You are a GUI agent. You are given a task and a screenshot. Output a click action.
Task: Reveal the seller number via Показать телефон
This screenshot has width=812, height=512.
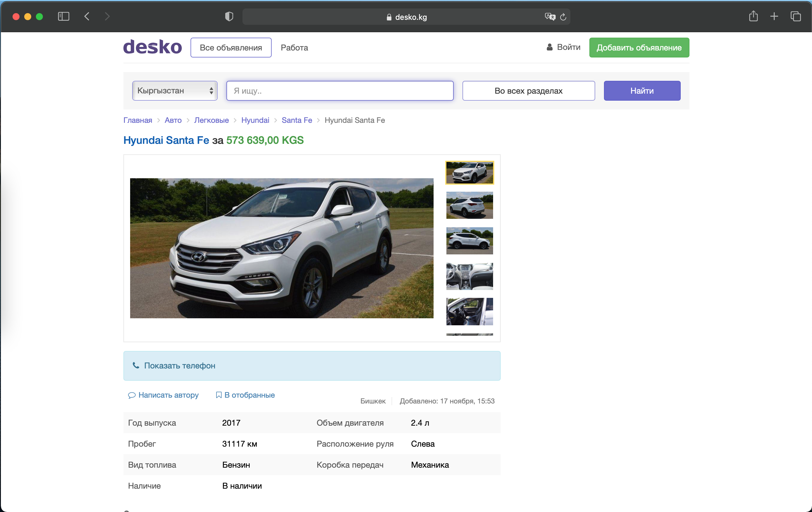312,366
